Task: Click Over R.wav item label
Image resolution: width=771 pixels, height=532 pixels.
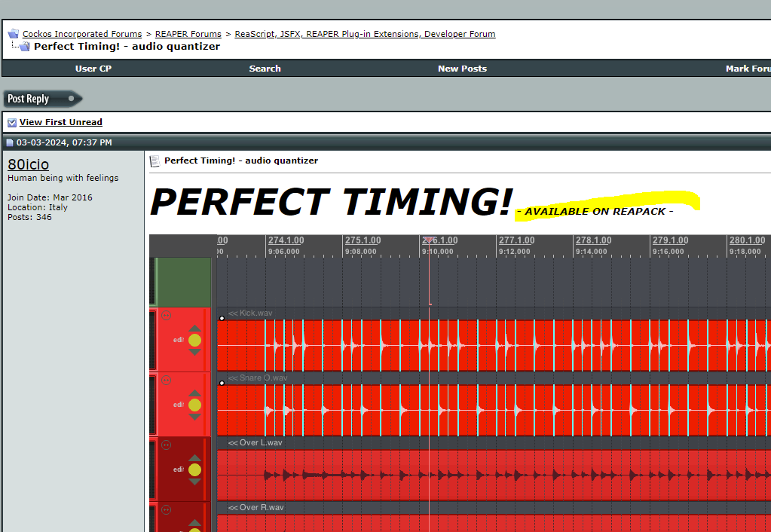Action: tap(255, 507)
